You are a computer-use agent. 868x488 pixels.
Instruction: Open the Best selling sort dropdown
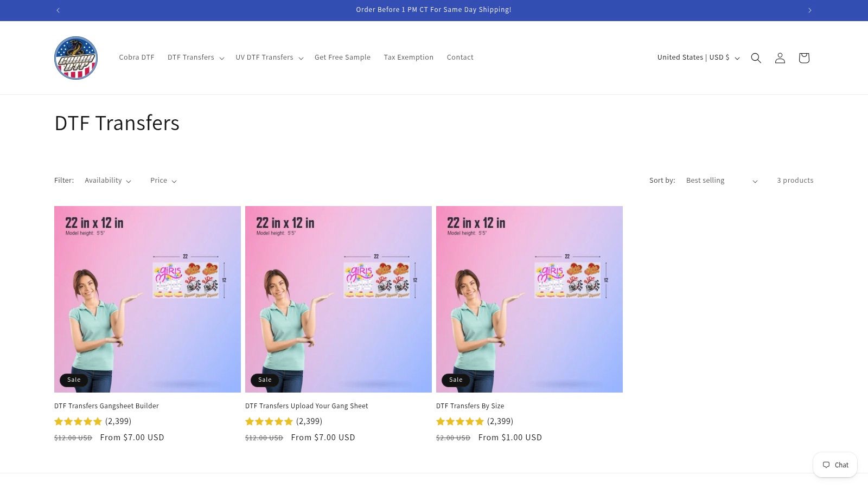[722, 181]
